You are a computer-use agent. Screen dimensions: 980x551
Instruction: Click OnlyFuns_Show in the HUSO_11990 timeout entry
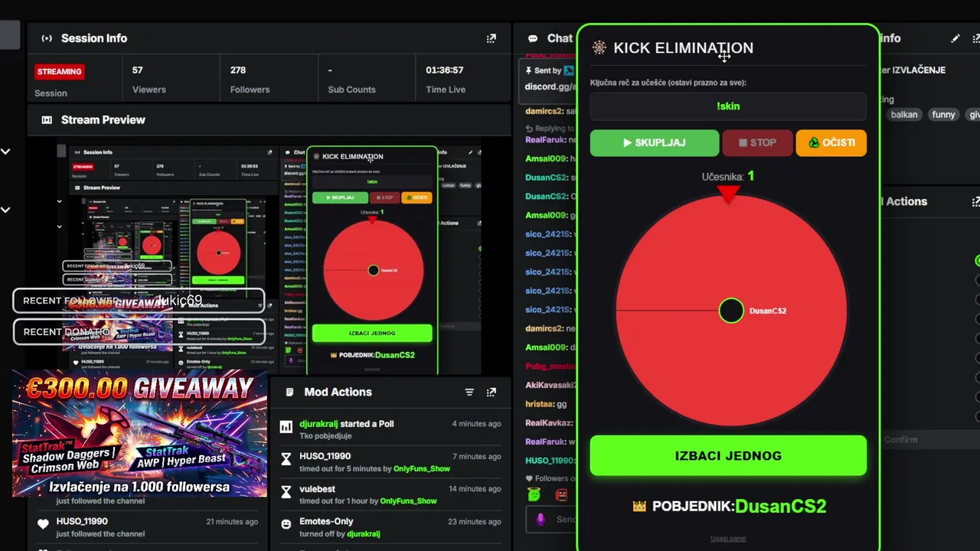[x=422, y=468]
